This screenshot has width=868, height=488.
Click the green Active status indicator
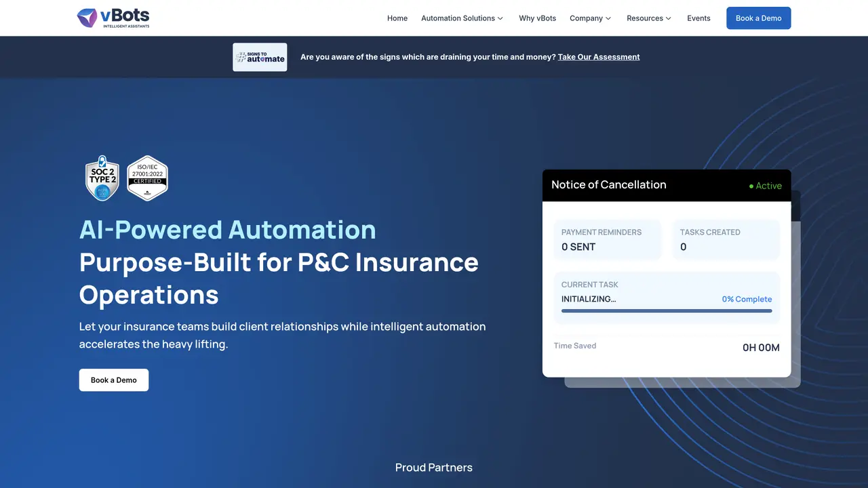coord(765,186)
